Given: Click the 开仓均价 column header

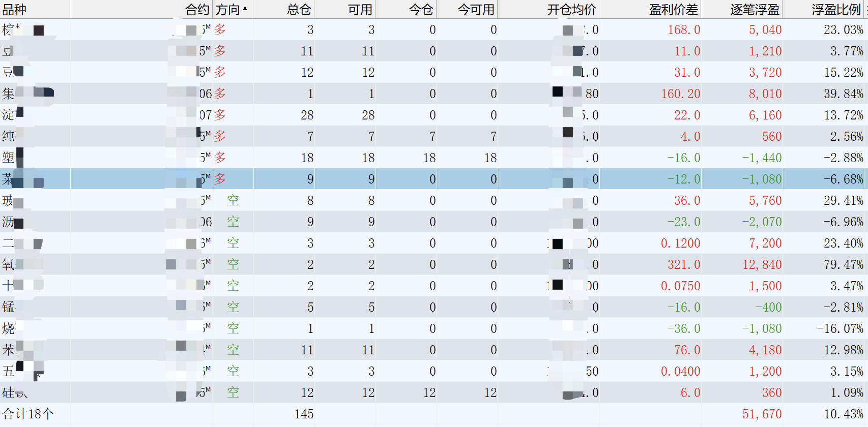Looking at the screenshot, I should point(571,10).
